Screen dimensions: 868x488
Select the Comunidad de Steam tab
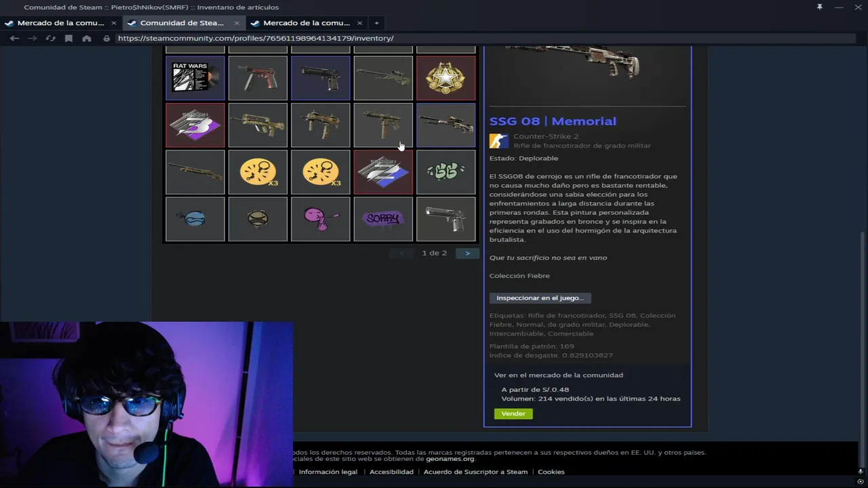point(182,23)
